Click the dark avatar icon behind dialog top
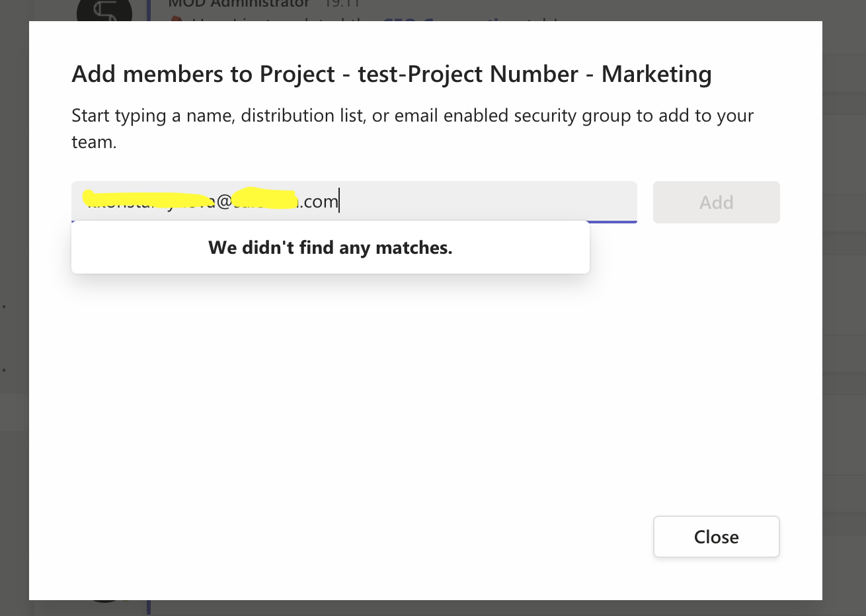The image size is (866, 616). tap(104, 11)
